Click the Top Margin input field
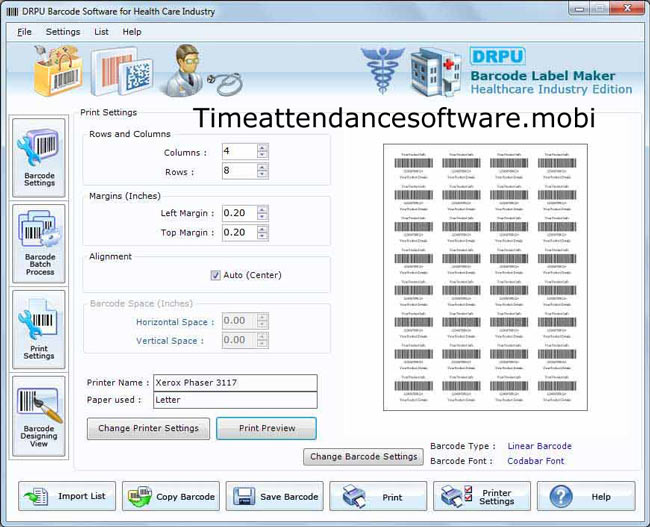 [240, 233]
